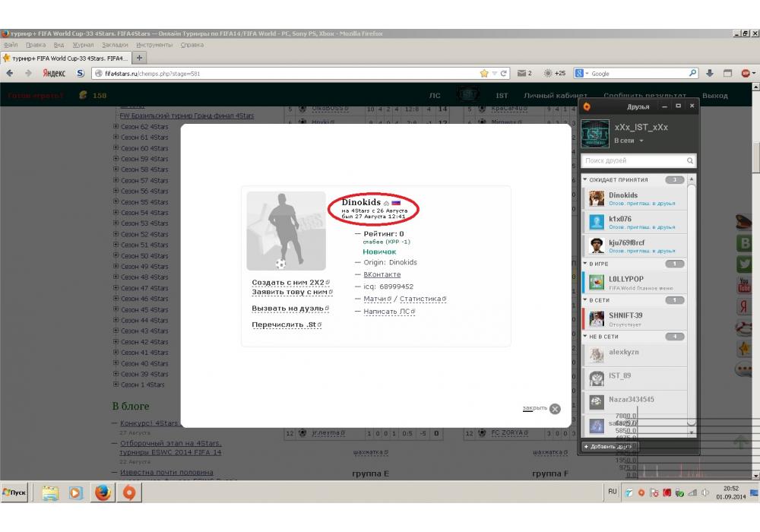Click the Вызвать на дуэль link
Screen dimensions: 760x532
pyautogui.click(x=290, y=309)
